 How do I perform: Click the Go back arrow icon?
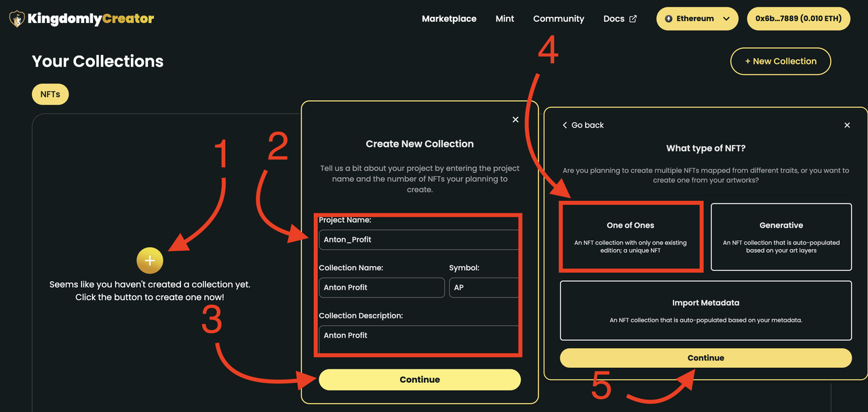[x=565, y=125]
